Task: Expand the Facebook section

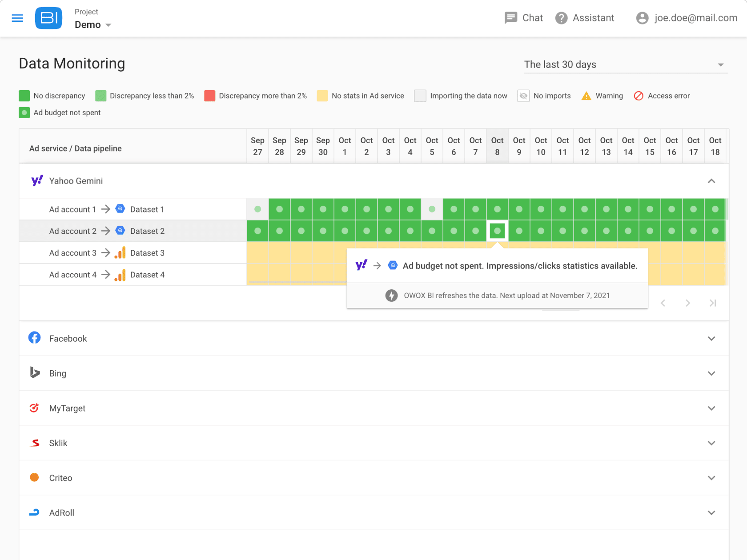Action: click(x=711, y=339)
